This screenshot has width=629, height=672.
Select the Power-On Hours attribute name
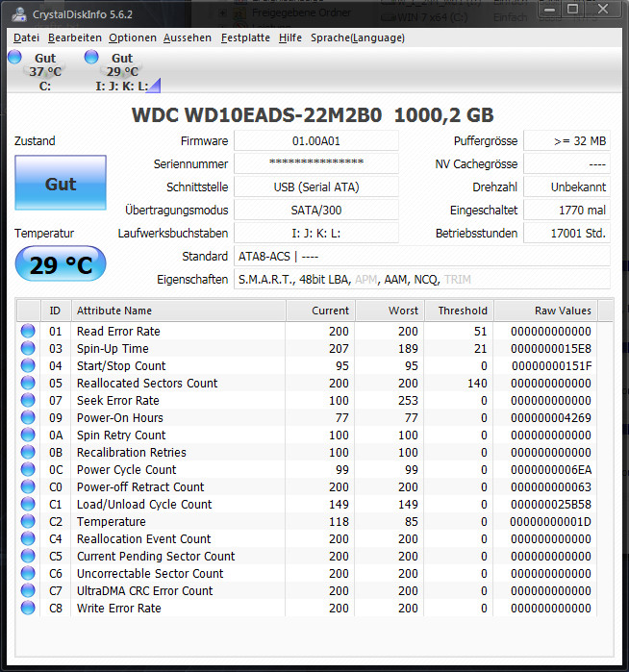pos(120,418)
